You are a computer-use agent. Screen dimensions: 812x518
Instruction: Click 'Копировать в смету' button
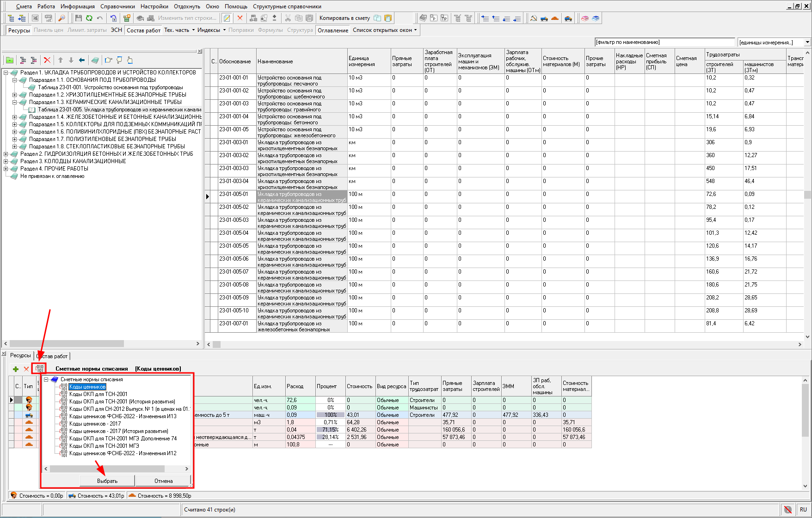(x=344, y=18)
